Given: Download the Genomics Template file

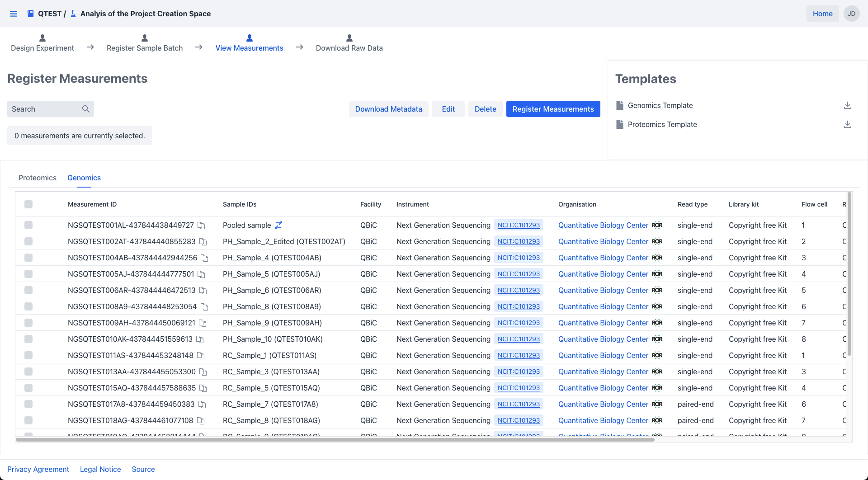Looking at the screenshot, I should 847,105.
